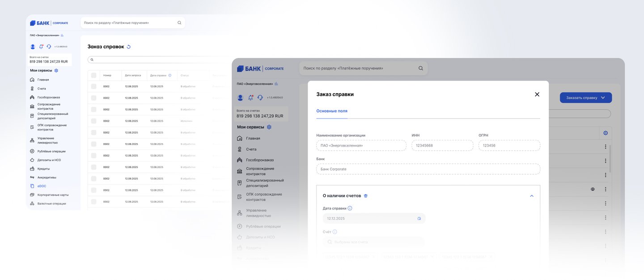Click table search field under «Заказ справок» heading
This screenshot has width=644, height=280.
[x=159, y=59]
